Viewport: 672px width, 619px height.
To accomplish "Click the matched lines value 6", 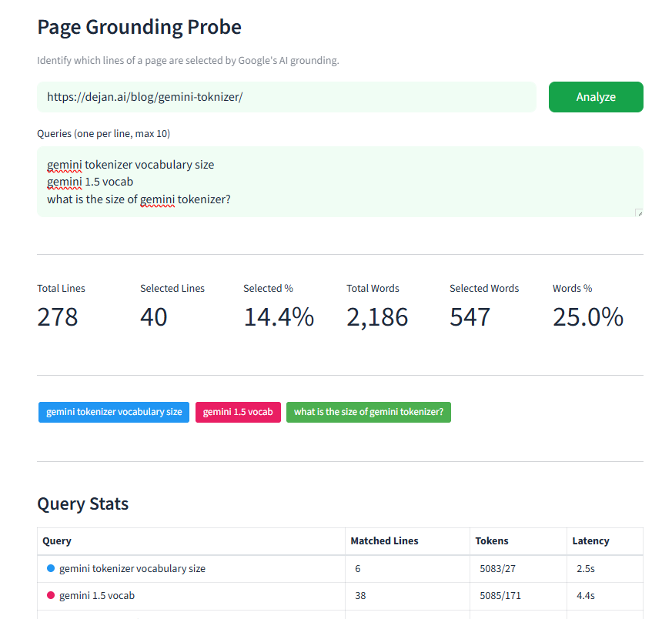I will click(x=358, y=569).
